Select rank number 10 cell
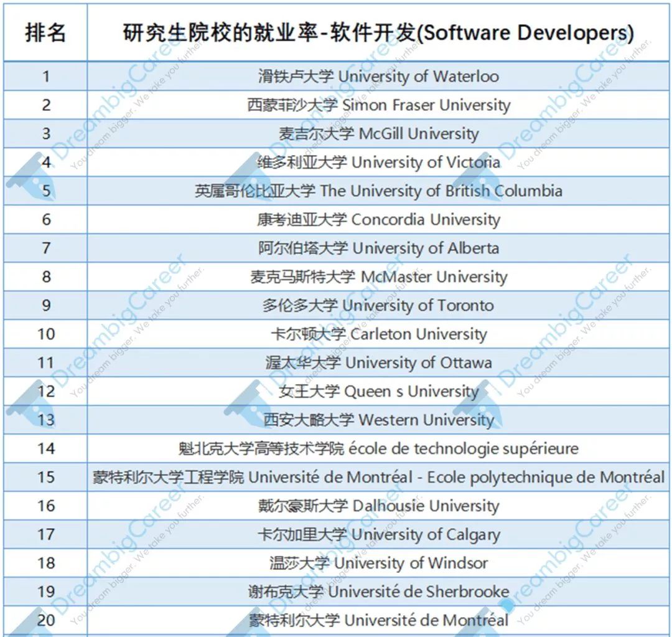The height and width of the screenshot is (637, 672). pos(46,334)
